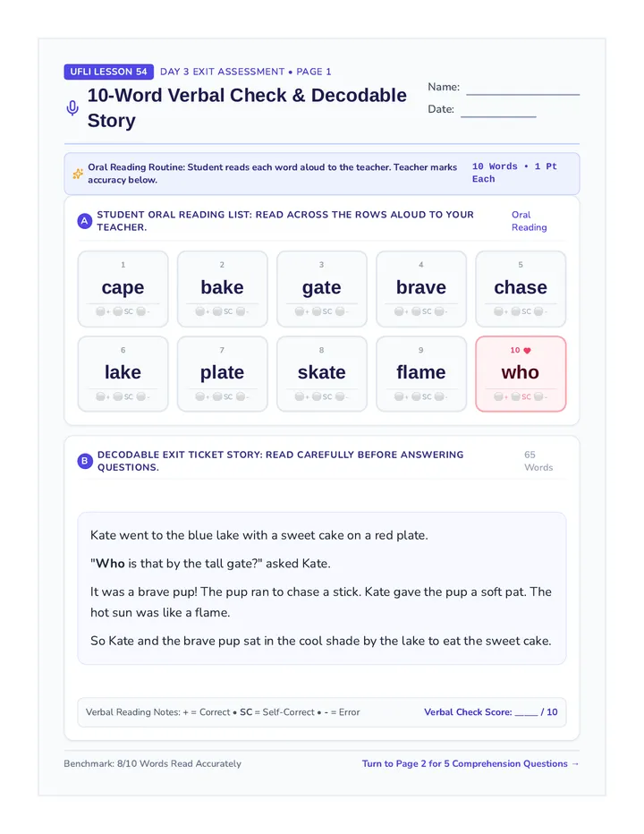The image size is (644, 834).
Task: Select the plus bubble under 'flame'
Action: click(398, 396)
